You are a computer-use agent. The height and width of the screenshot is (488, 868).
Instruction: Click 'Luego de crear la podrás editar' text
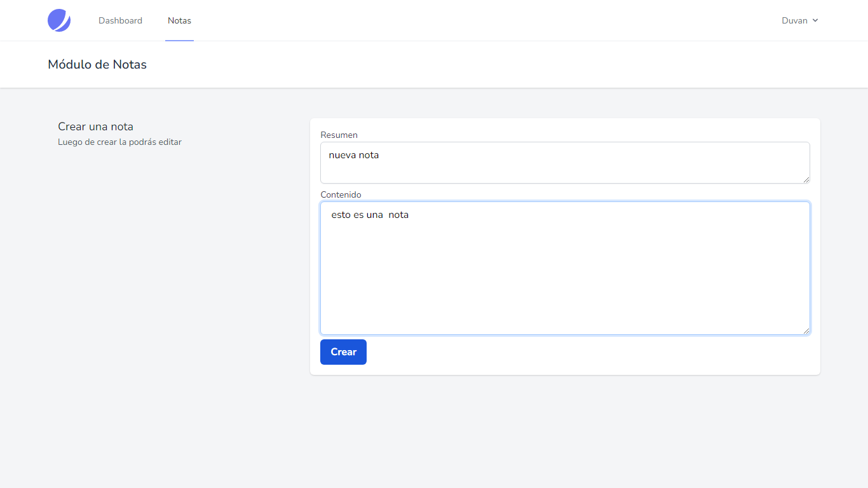(x=119, y=142)
